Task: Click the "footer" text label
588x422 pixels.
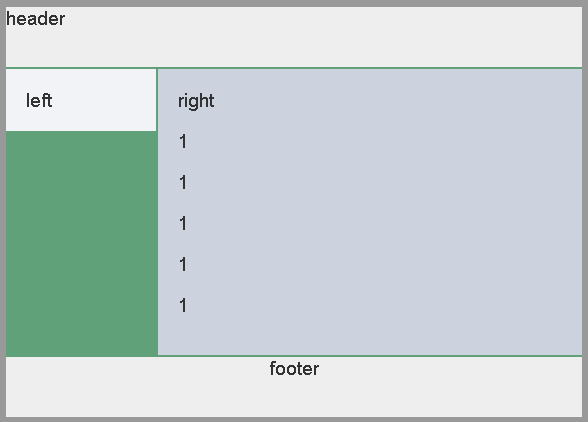Action: click(294, 369)
